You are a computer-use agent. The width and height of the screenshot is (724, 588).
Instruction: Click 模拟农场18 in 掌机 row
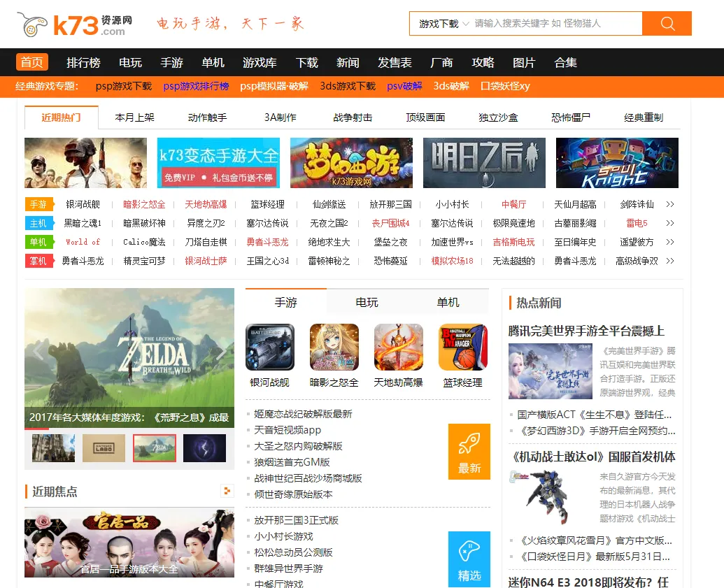point(452,261)
